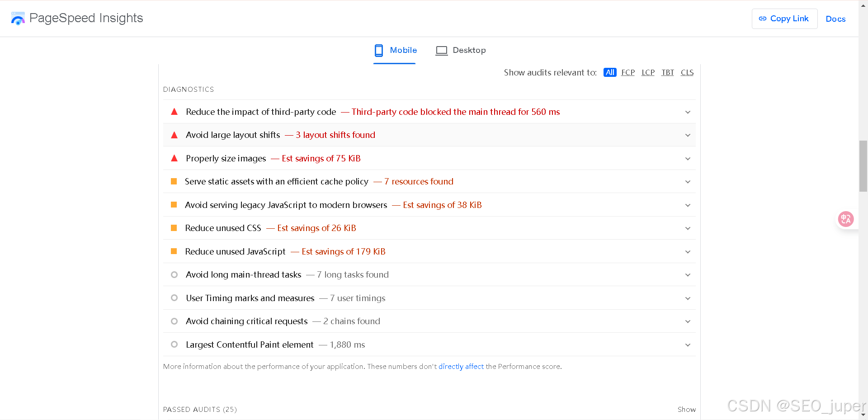Viewport: 868px width, 420px height.
Task: Click the red triangle beside third-party code audit
Action: point(174,111)
